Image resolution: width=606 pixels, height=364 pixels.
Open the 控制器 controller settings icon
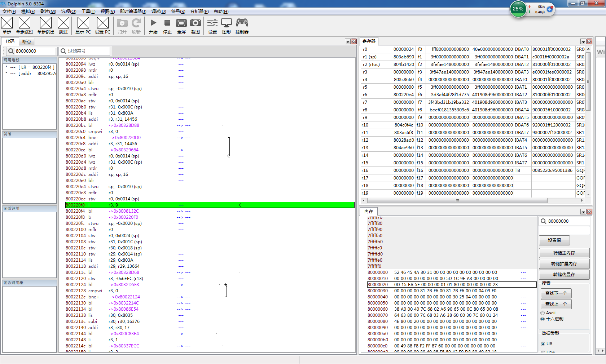(x=242, y=23)
